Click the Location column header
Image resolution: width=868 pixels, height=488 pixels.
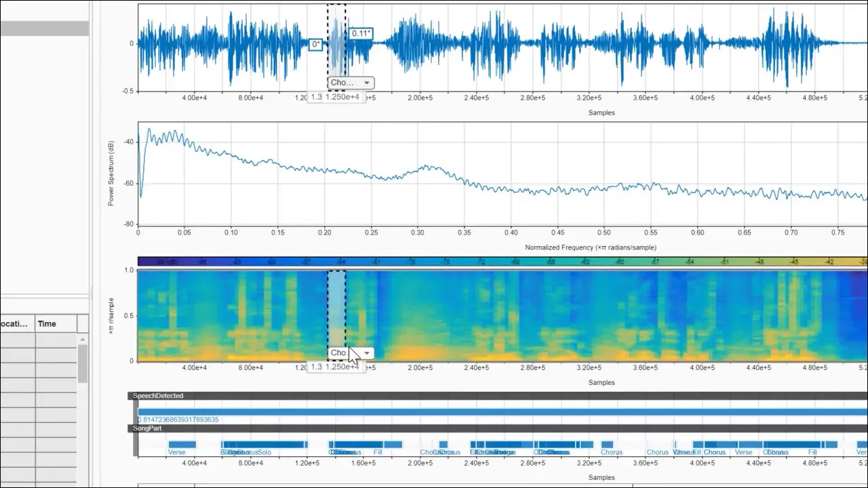tap(16, 323)
